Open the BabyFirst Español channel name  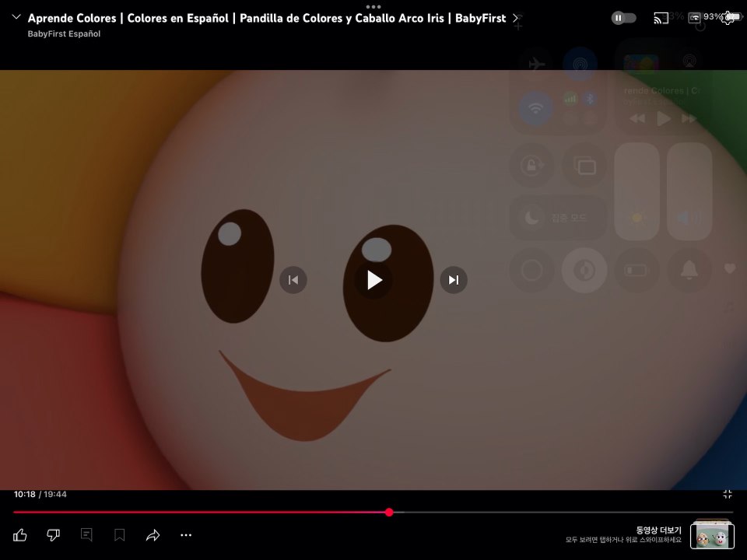click(x=64, y=33)
